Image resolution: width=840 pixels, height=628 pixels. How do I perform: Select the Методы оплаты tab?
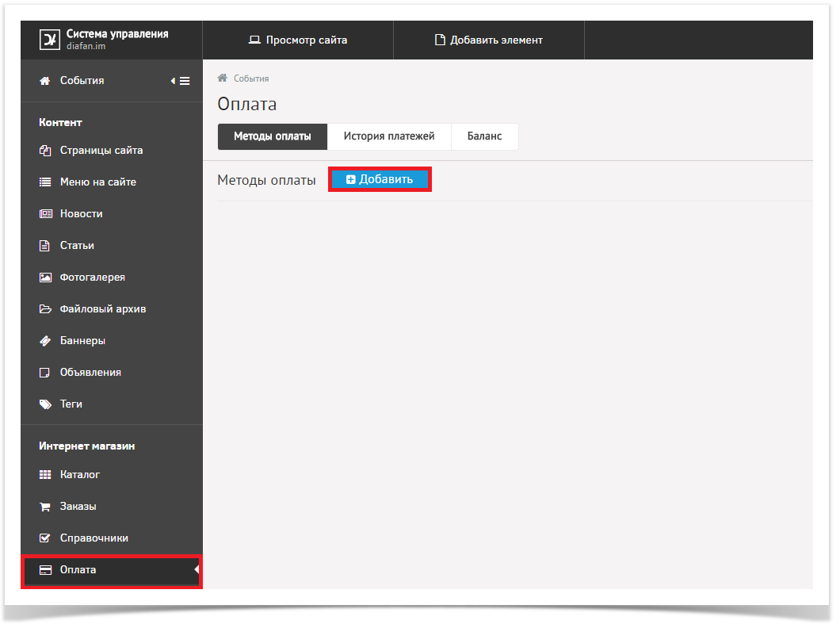[272, 136]
